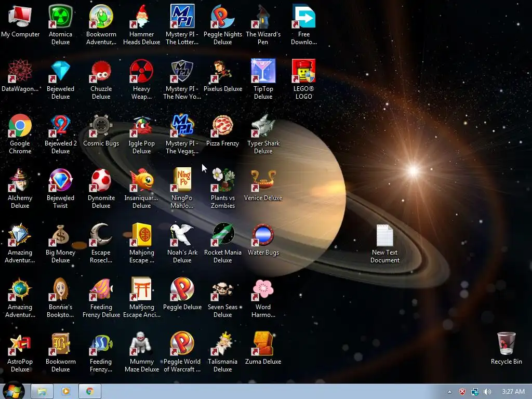Click the Word Harmony flower icon
The height and width of the screenshot is (399, 532).
[x=263, y=290]
